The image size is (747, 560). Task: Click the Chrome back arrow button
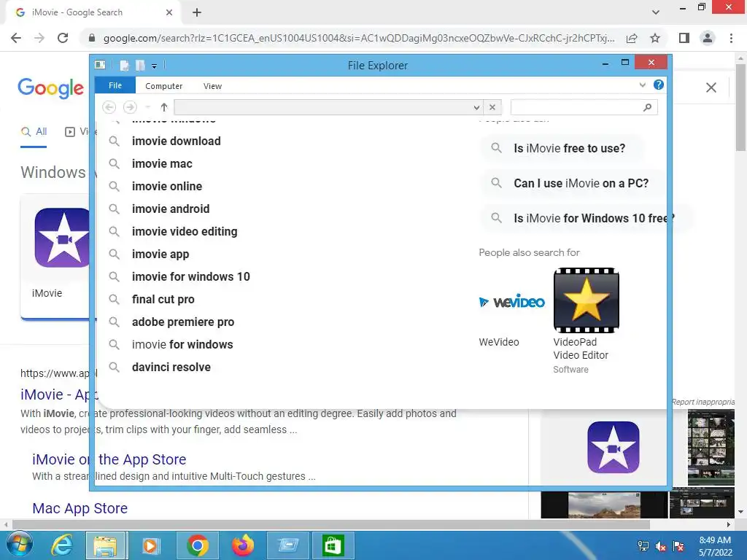click(x=16, y=38)
